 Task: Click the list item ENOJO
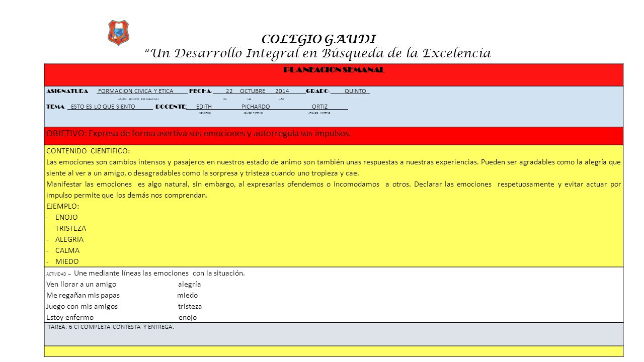tap(66, 217)
